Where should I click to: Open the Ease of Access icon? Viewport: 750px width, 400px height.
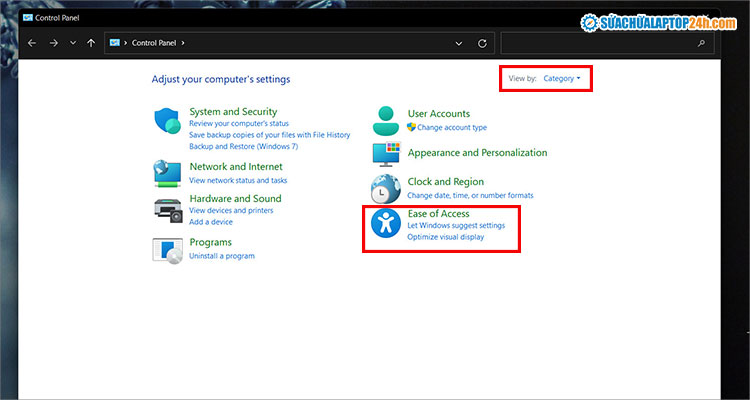(x=385, y=224)
